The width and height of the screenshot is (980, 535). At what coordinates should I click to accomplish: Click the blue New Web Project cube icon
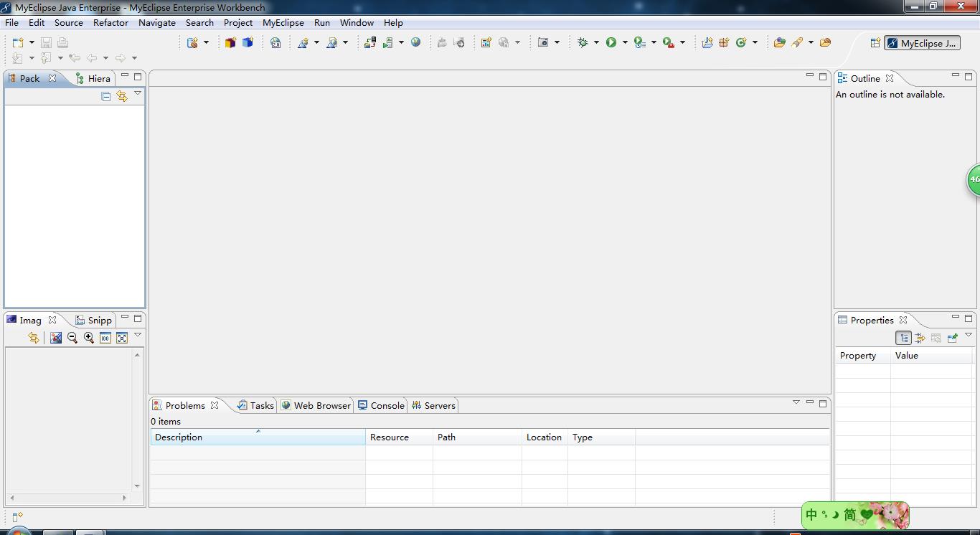(x=248, y=43)
